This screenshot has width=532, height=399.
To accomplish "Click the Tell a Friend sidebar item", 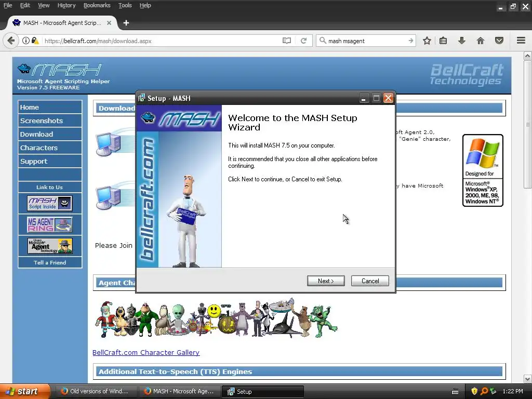I will pos(50,262).
